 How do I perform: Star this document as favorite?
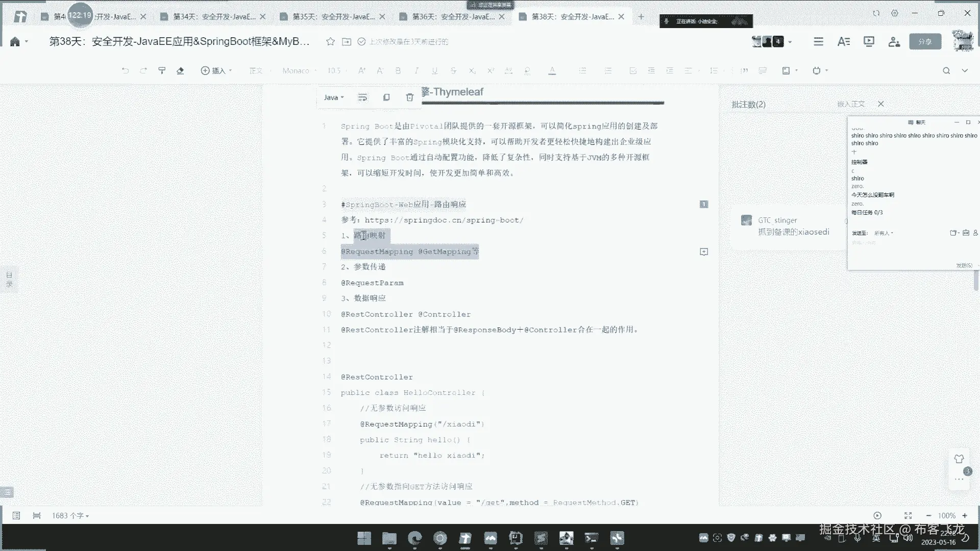pos(330,41)
